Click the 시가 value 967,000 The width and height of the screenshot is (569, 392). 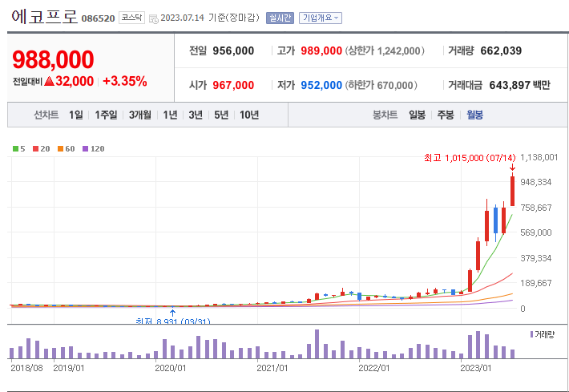tap(233, 85)
